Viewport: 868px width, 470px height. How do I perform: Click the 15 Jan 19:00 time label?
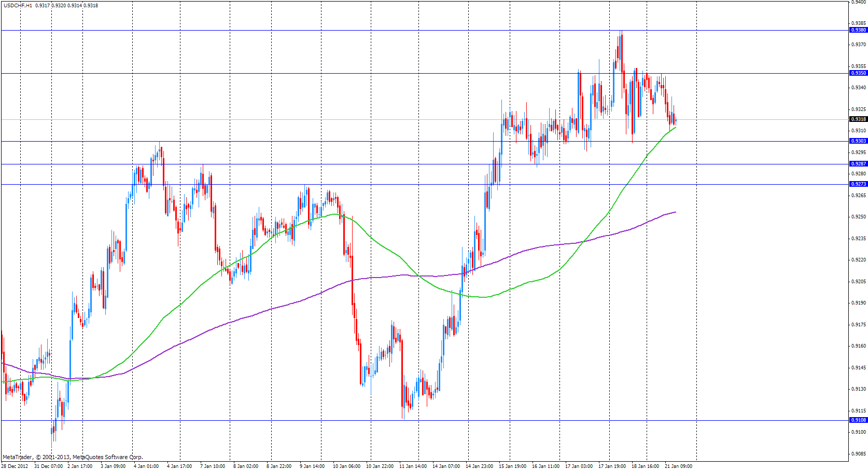pyautogui.click(x=512, y=466)
